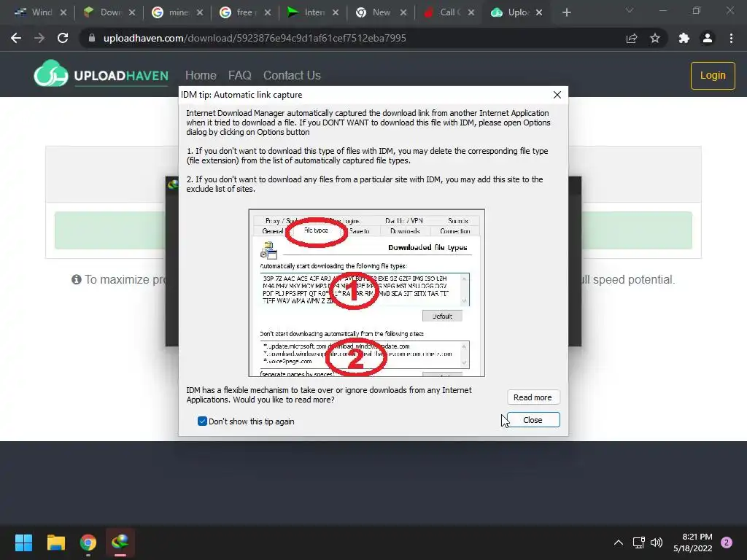
Task: Open Chrome three-dot menu
Action: (x=731, y=38)
